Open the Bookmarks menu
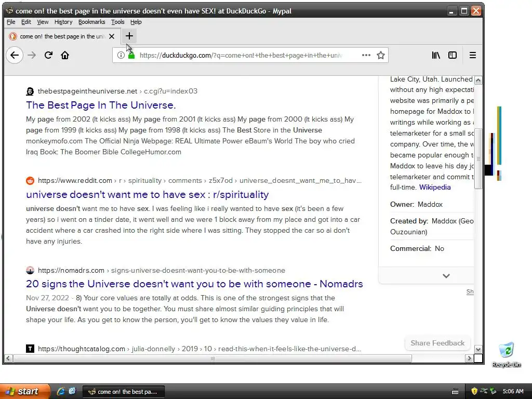Viewport: 532px width, 399px height. [x=91, y=22]
